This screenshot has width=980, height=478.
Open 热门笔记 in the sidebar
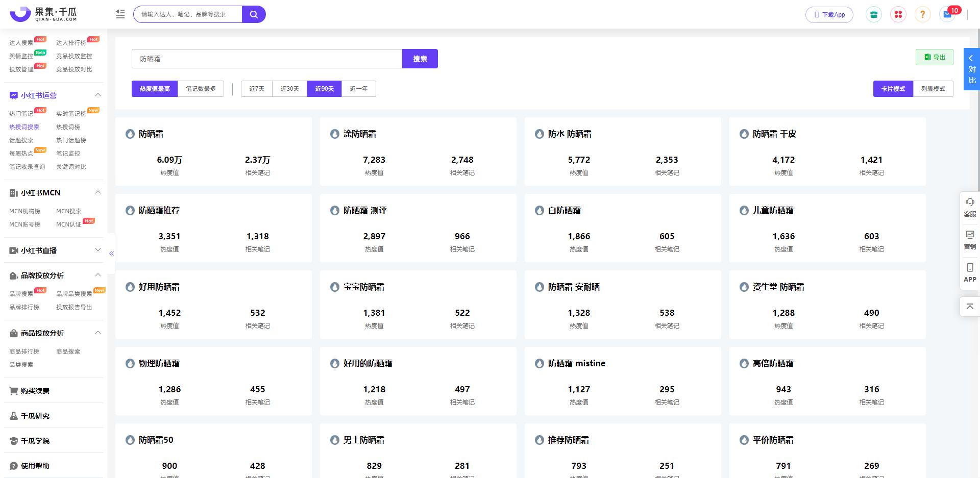tap(21, 114)
